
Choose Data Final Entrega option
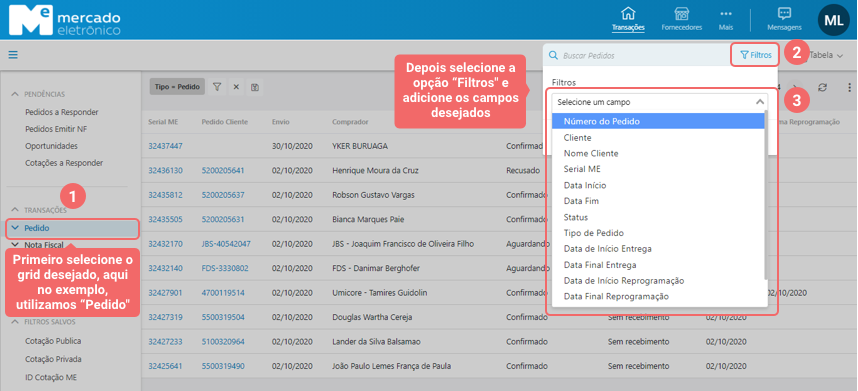(x=658, y=265)
